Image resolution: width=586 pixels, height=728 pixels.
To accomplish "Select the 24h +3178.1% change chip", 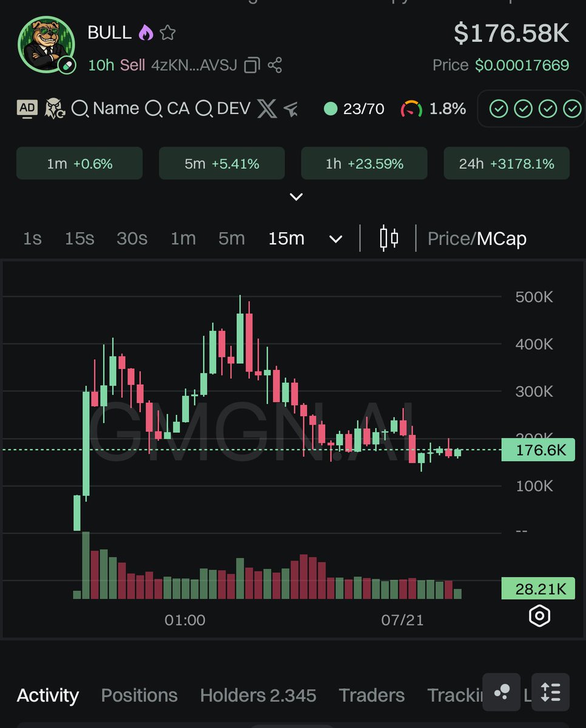I will [x=507, y=163].
